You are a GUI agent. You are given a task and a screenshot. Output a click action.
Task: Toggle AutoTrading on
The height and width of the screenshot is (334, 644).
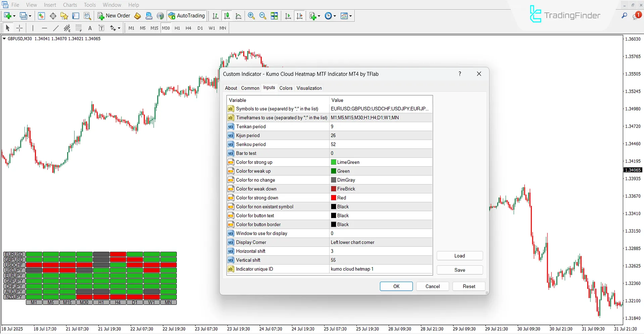pyautogui.click(x=187, y=16)
